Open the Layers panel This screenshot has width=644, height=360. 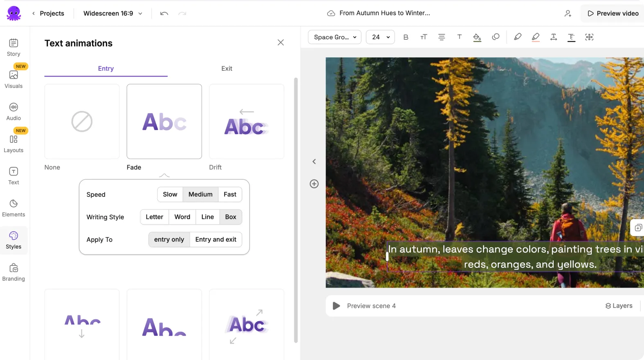619,306
